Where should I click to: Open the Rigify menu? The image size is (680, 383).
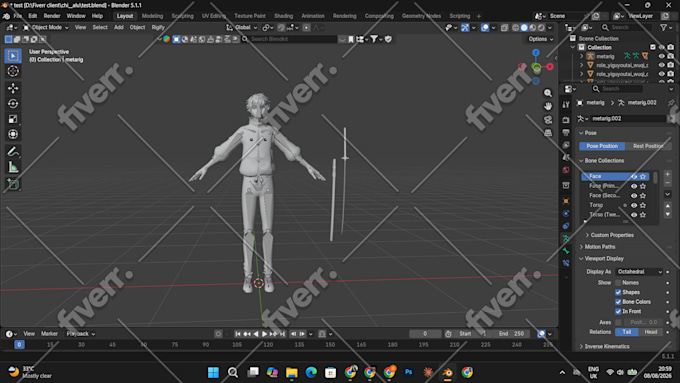tap(158, 27)
